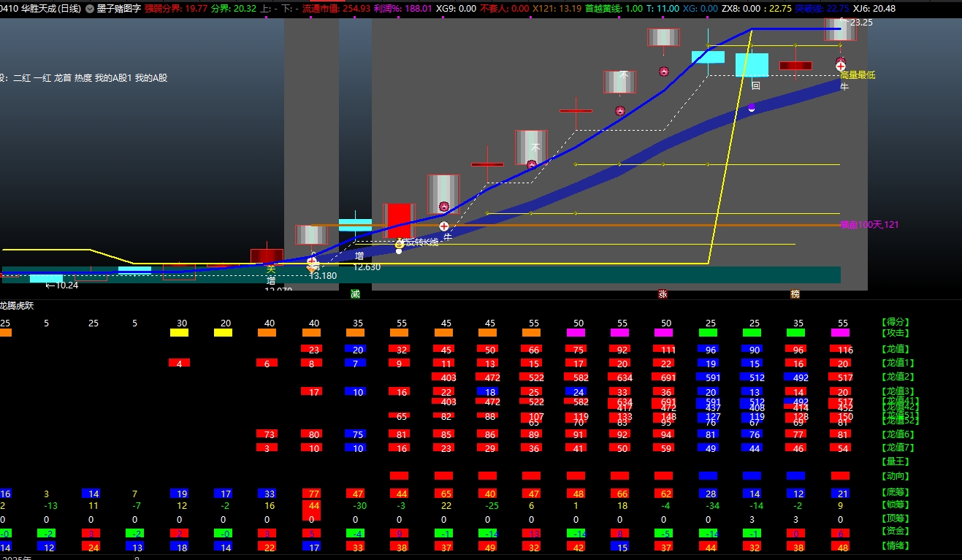Select the 我的A股1 stock group label
Screen dimensions: 962x560
(x=113, y=78)
